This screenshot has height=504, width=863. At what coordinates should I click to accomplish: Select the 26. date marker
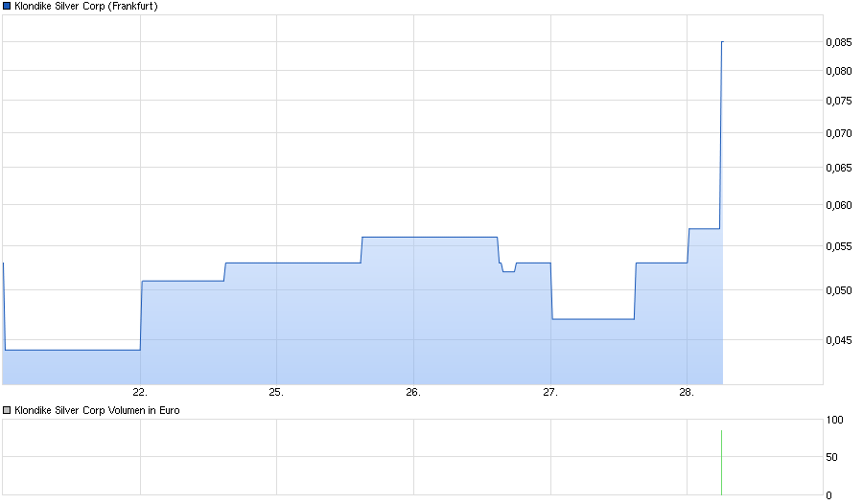click(x=413, y=392)
